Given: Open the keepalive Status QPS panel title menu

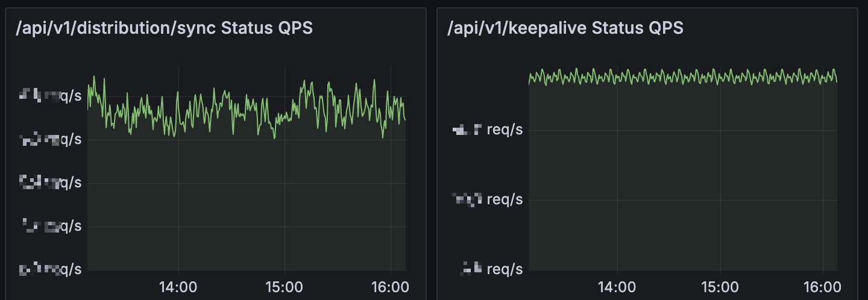Looking at the screenshot, I should 565,28.
